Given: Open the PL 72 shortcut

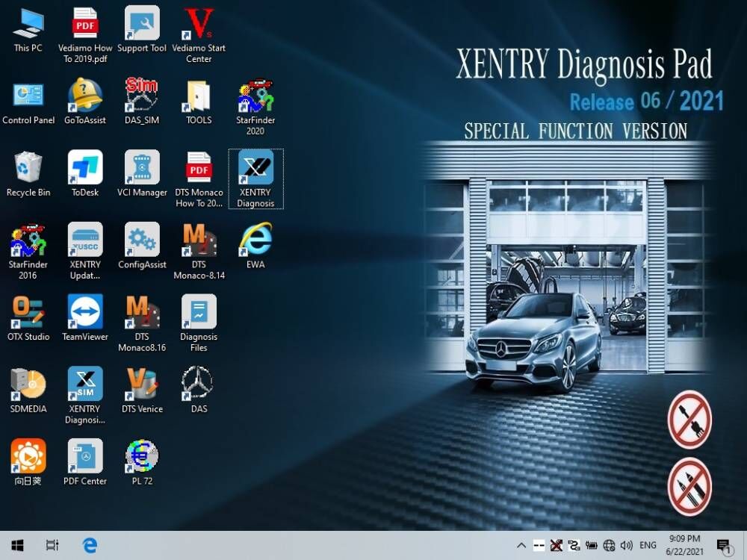Looking at the screenshot, I should coord(142,463).
